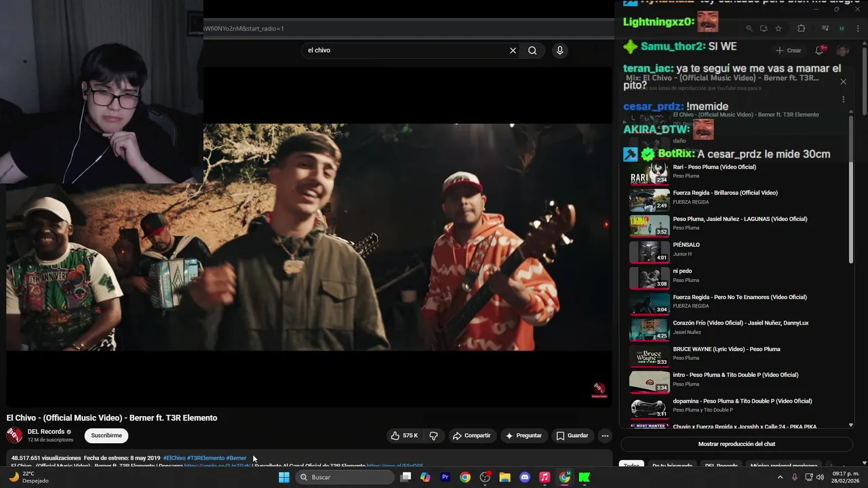
Task: Open the weather widget 22°C Despejado
Action: point(28,477)
